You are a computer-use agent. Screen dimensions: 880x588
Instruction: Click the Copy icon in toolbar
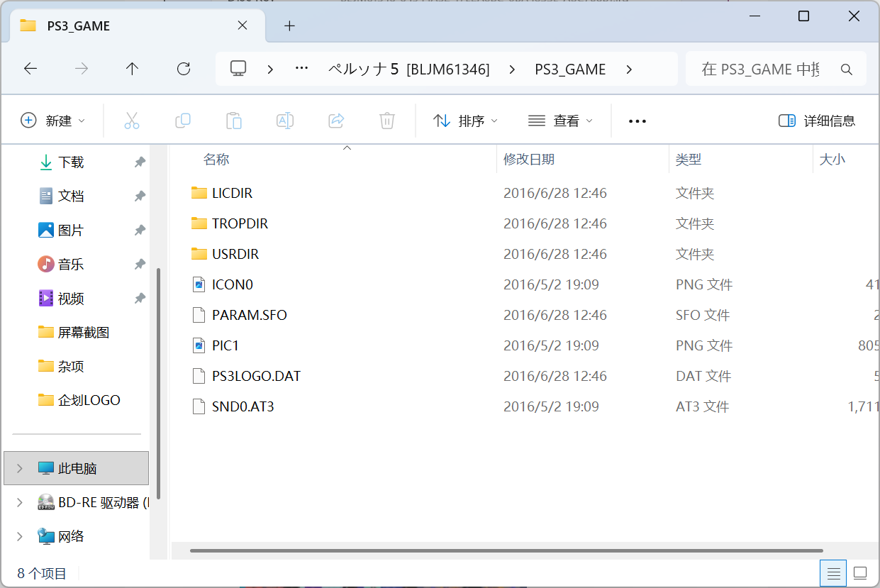pyautogui.click(x=183, y=121)
